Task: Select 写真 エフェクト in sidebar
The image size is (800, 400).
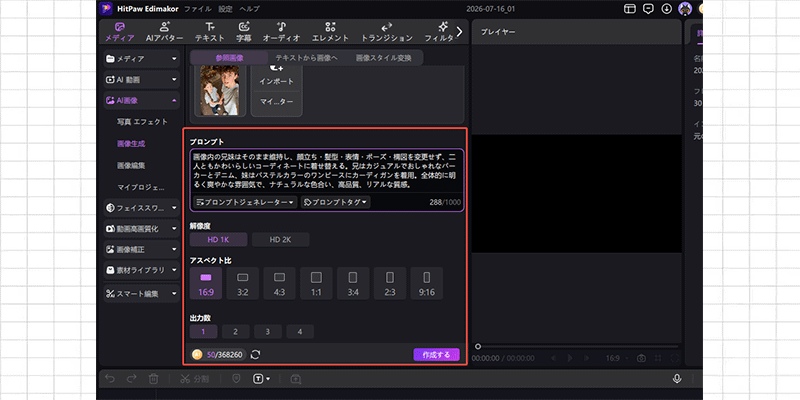Action: (142, 122)
